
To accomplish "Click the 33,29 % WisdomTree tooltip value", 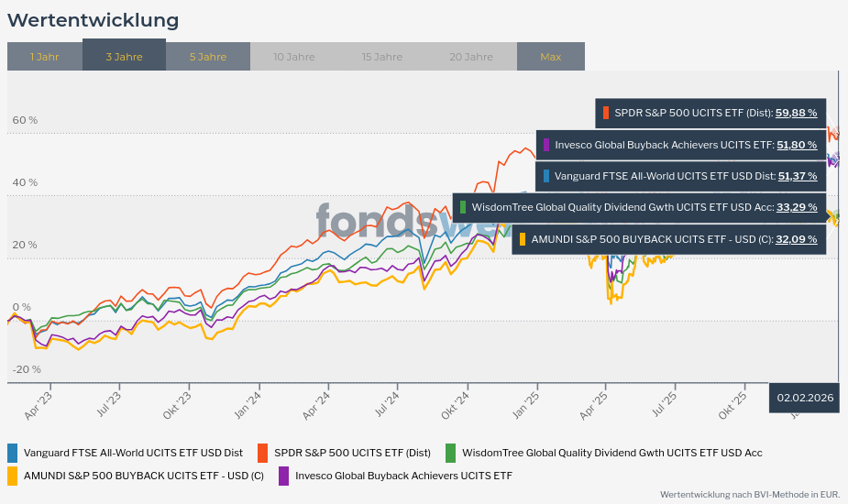I will click(797, 207).
